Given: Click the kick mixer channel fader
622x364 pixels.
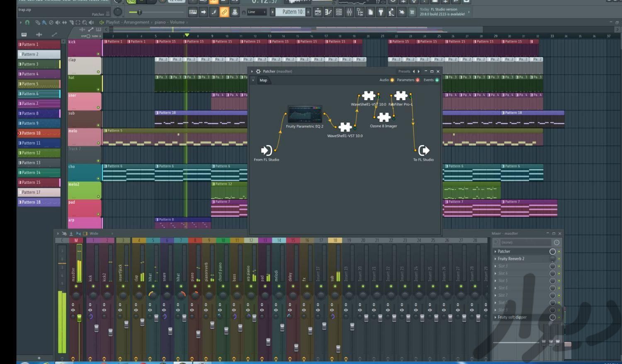Looking at the screenshot, I should tap(96, 328).
